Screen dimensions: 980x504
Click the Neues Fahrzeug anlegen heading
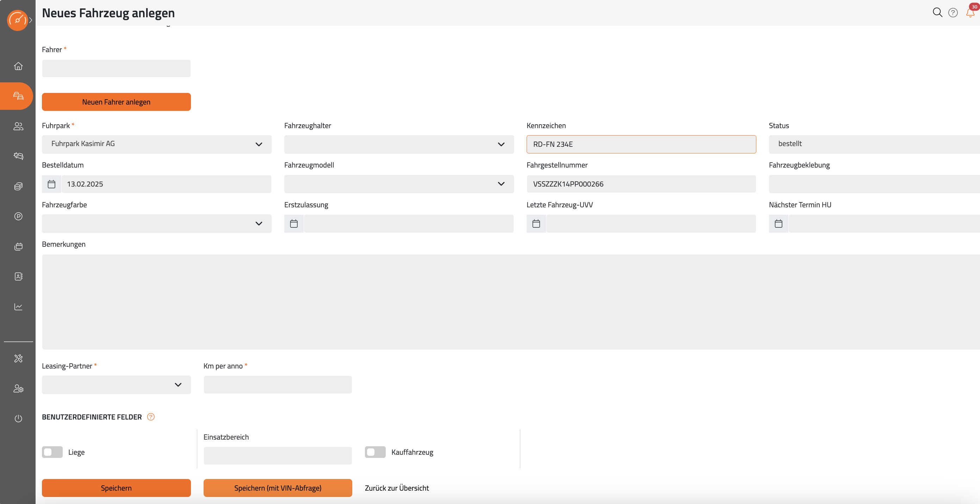(108, 13)
